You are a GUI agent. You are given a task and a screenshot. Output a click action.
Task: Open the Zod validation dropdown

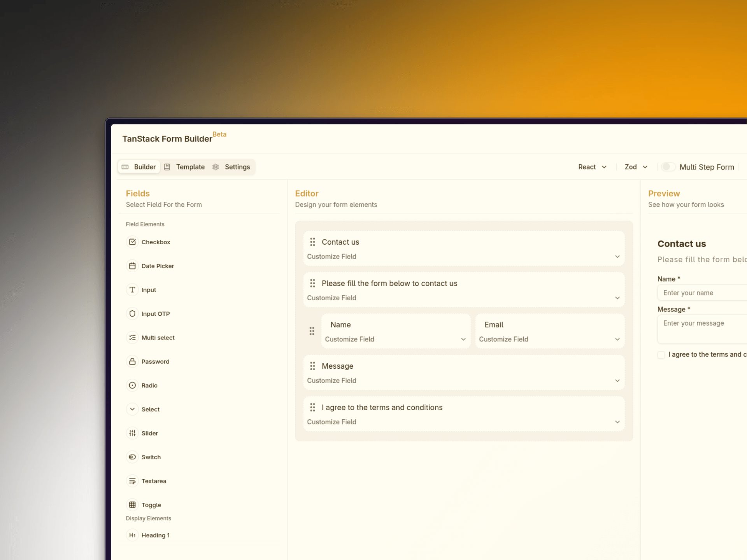(636, 167)
